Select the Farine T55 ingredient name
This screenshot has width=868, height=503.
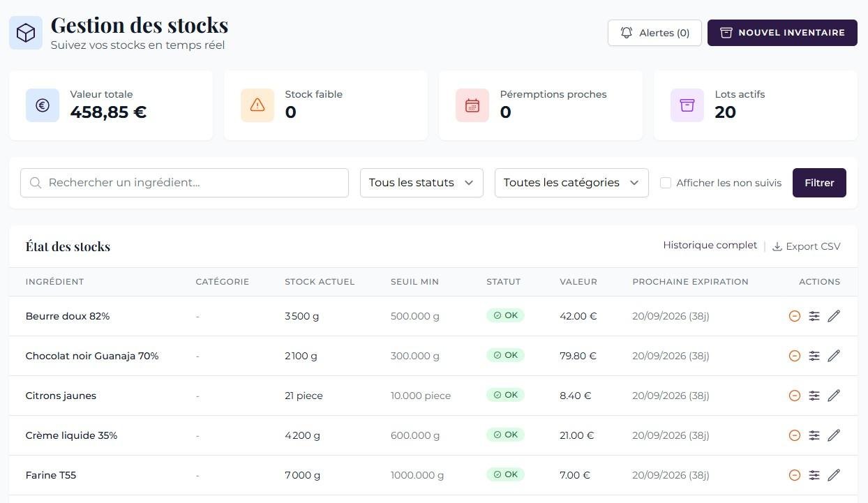51,475
